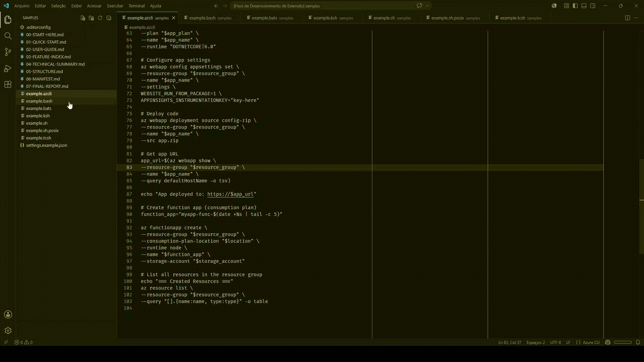Open the Acessar menu
Viewport: 644px width, 362px height.
[94, 6]
